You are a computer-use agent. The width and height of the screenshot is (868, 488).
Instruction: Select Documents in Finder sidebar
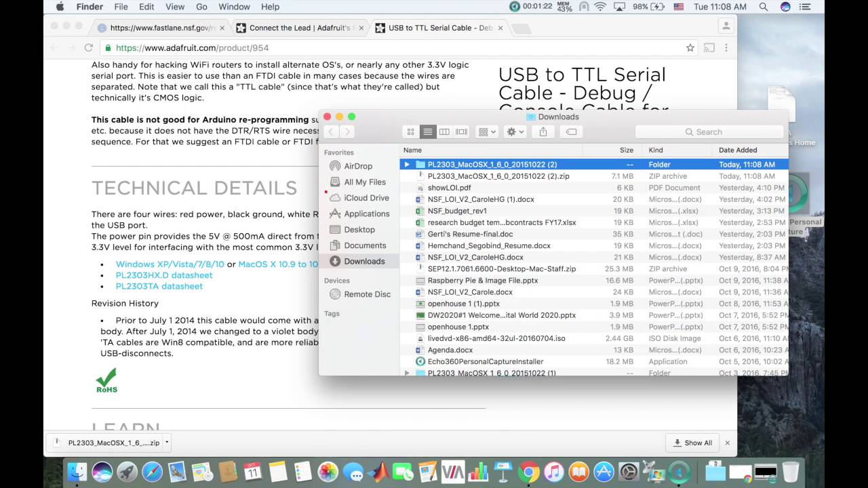click(365, 245)
